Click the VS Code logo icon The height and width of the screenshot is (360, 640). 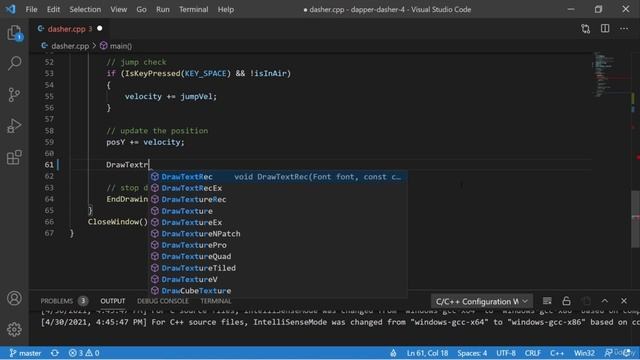11,9
